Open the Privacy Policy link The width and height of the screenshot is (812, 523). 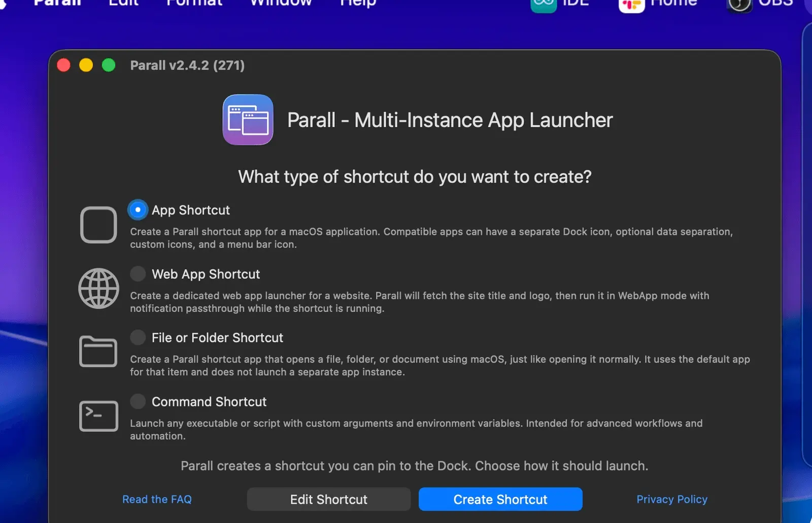pos(672,499)
